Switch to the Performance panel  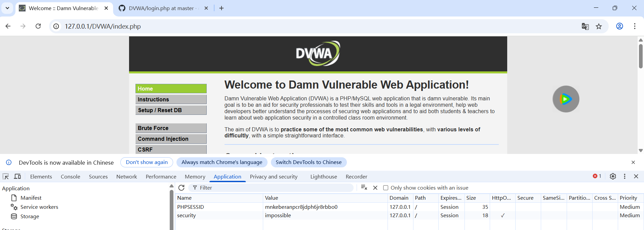tap(161, 176)
